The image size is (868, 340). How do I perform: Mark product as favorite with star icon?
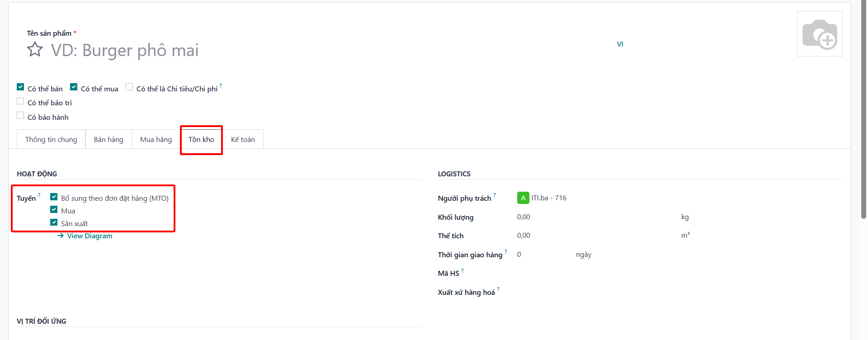coord(35,49)
